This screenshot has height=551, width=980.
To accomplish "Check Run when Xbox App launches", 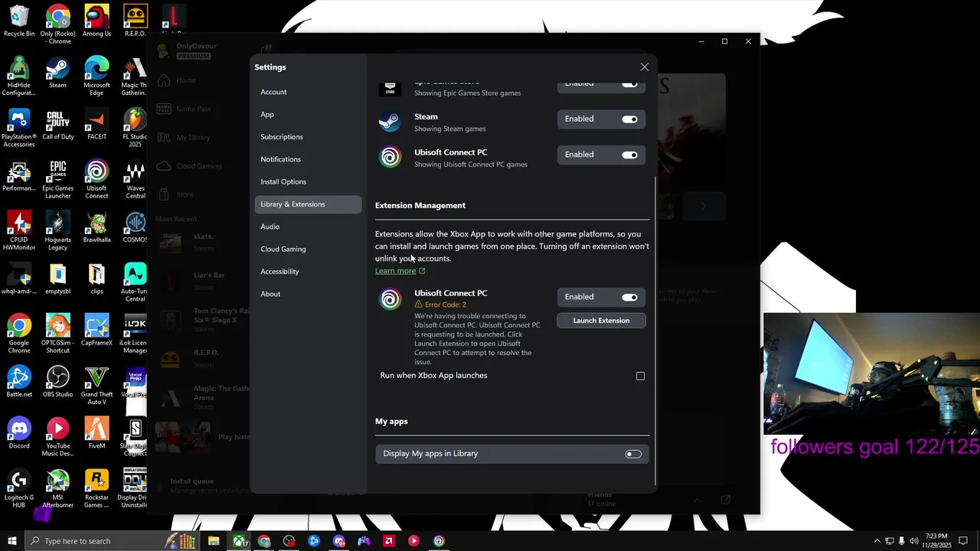I will 641,376.
